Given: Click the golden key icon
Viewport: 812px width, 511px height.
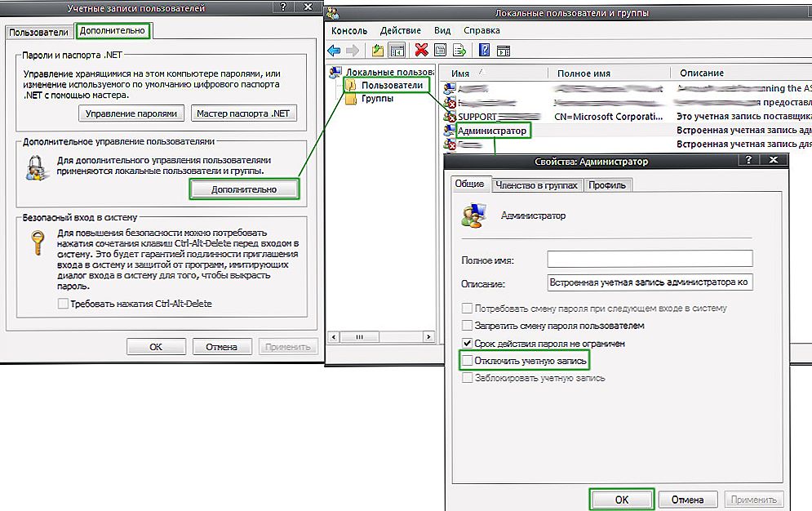Looking at the screenshot, I should [38, 242].
